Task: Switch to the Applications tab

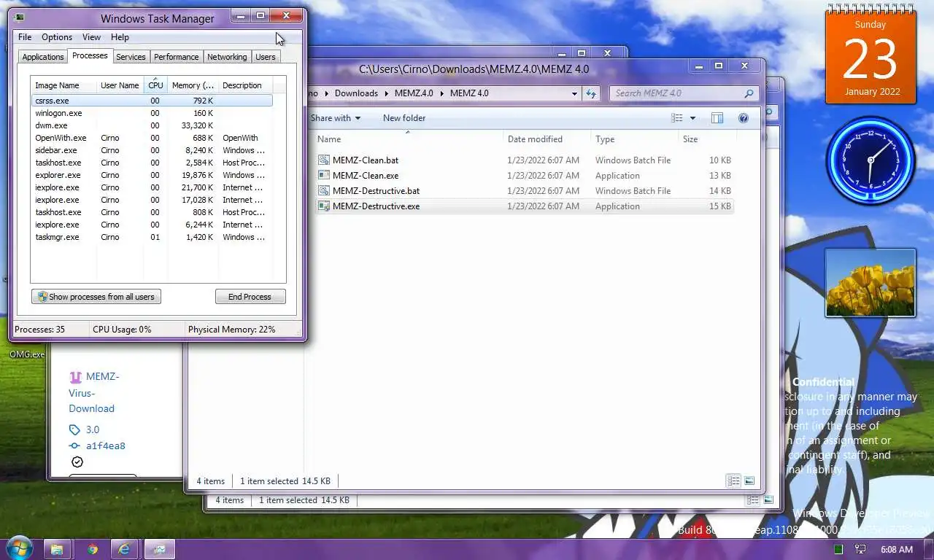Action: coord(43,57)
